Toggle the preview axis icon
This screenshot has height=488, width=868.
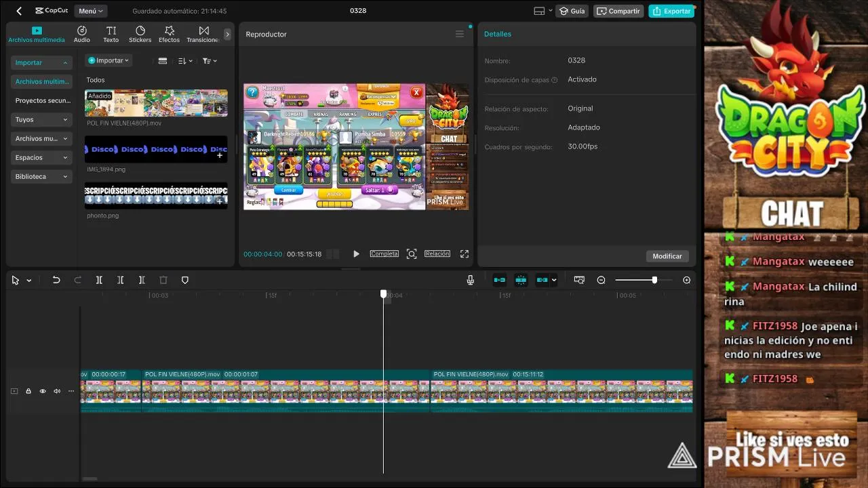[579, 280]
